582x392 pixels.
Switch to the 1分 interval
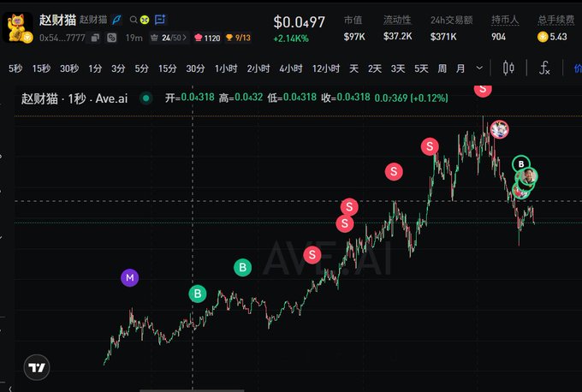point(95,68)
